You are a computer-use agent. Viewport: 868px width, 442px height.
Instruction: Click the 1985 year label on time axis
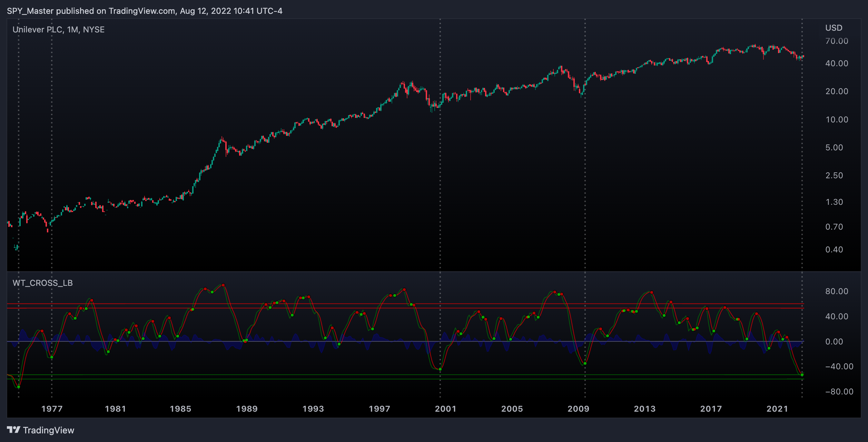point(180,409)
